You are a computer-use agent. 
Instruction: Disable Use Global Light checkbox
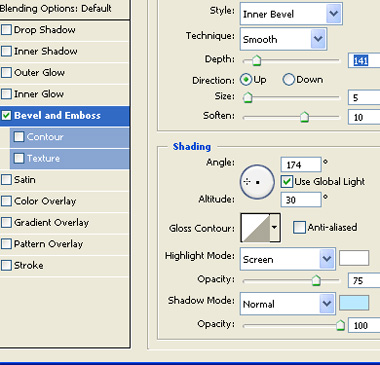pos(287,182)
